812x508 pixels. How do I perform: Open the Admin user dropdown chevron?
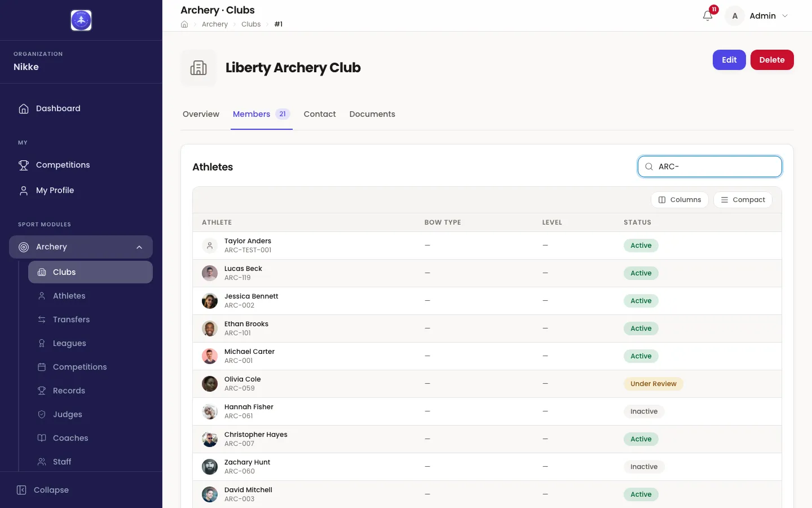click(785, 16)
